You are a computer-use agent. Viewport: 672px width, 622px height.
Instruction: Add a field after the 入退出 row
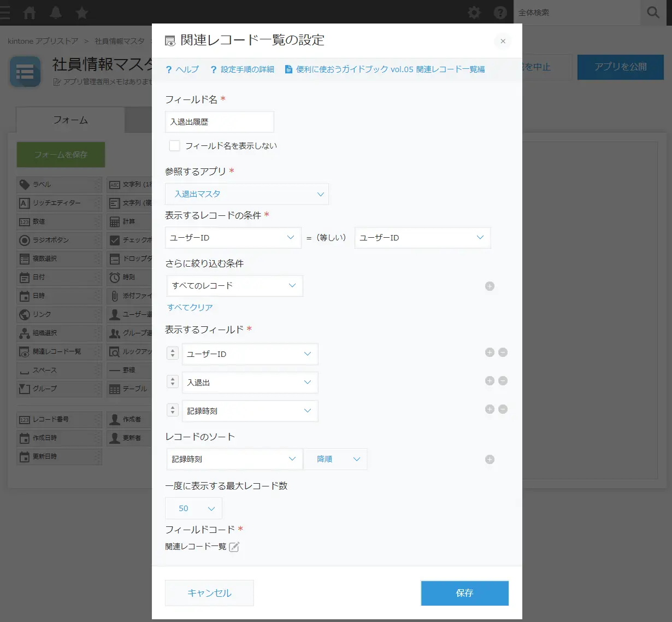click(x=490, y=381)
